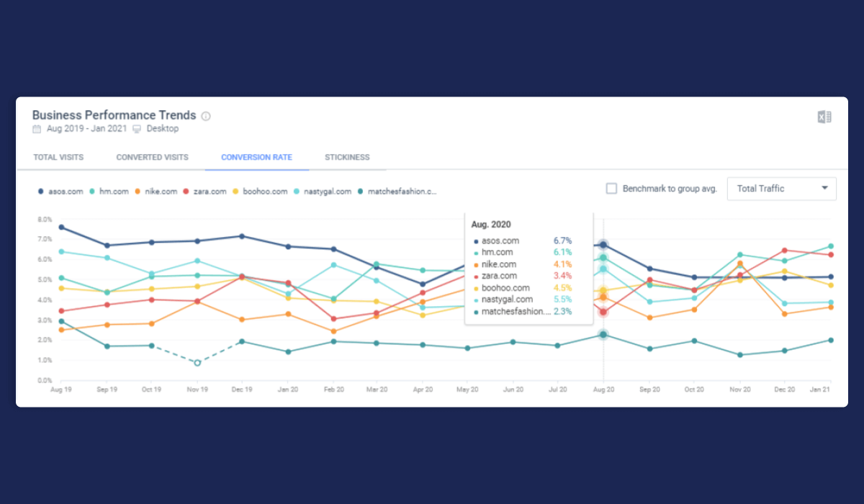The image size is (864, 504).
Task: Click the matchesfashion dot inside the tooltip
Action: 477,311
